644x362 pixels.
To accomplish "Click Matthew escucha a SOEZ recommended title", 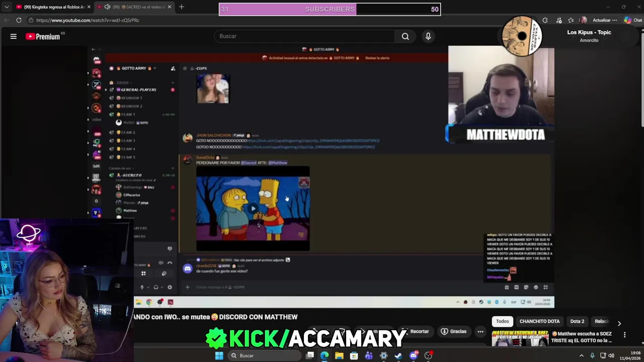I will click(x=582, y=337).
